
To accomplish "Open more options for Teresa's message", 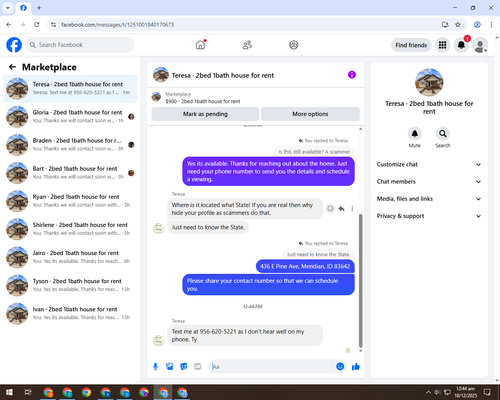I will pos(352,209).
